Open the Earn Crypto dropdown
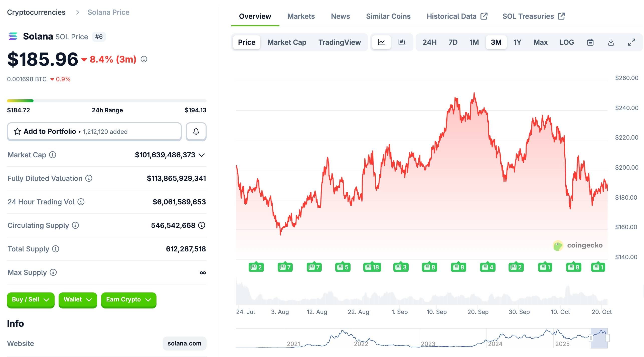 pyautogui.click(x=128, y=300)
